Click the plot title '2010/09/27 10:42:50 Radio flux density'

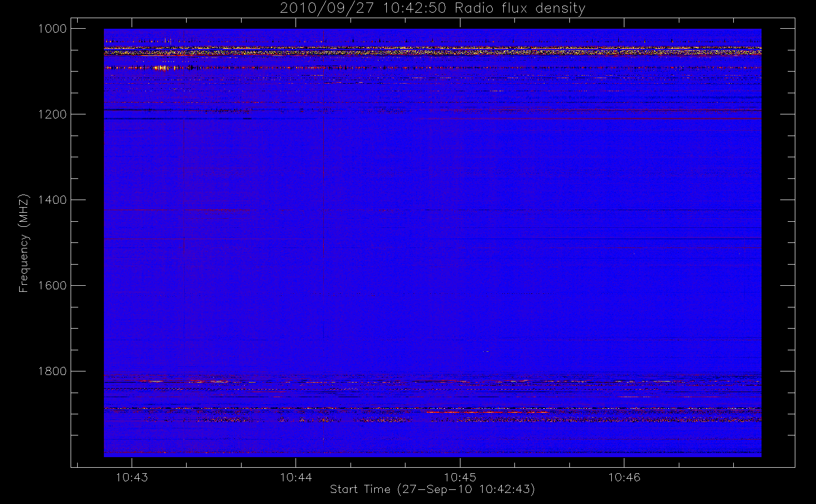click(x=432, y=9)
